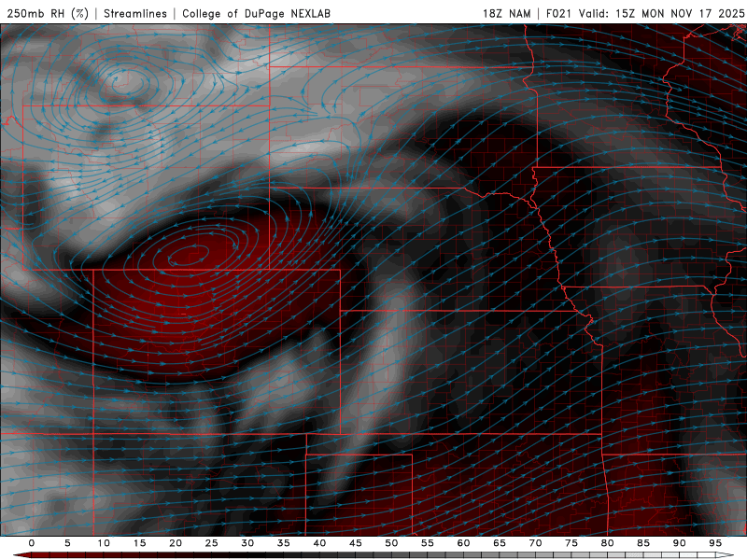Click the colorbar label "20"
Screen dimensions: 747x560
click(176, 543)
